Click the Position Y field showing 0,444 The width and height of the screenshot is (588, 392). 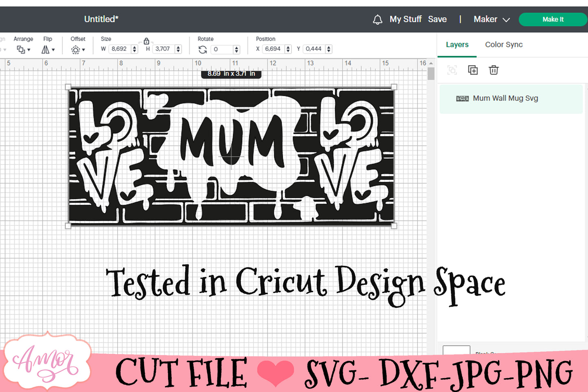coord(314,49)
